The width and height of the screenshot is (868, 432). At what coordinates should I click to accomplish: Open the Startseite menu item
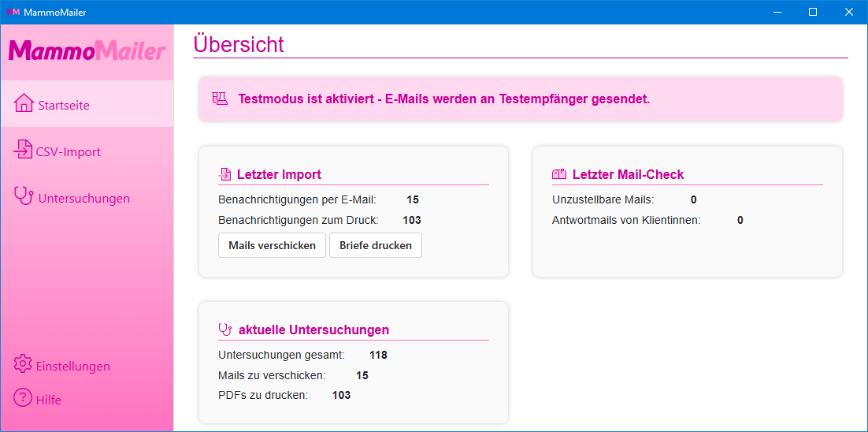point(64,105)
